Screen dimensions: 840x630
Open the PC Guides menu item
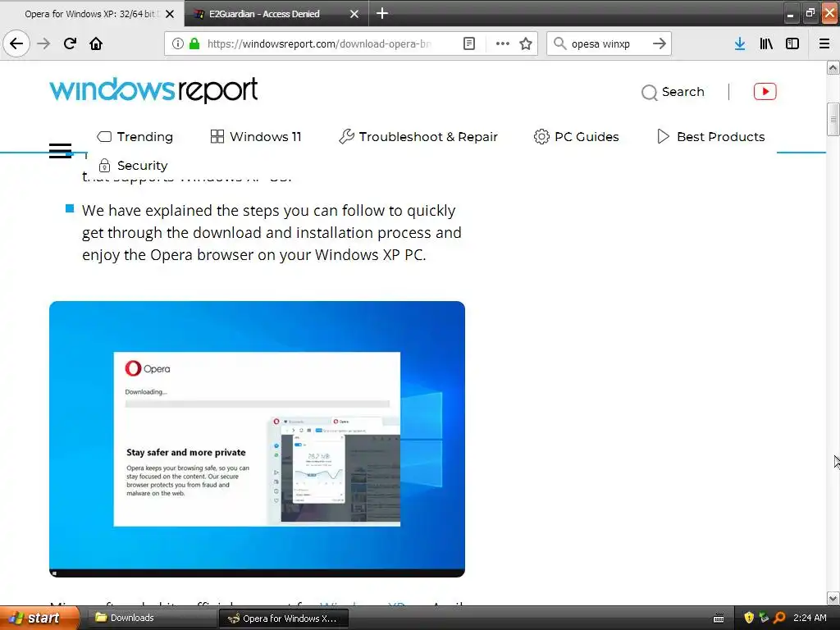577,137
